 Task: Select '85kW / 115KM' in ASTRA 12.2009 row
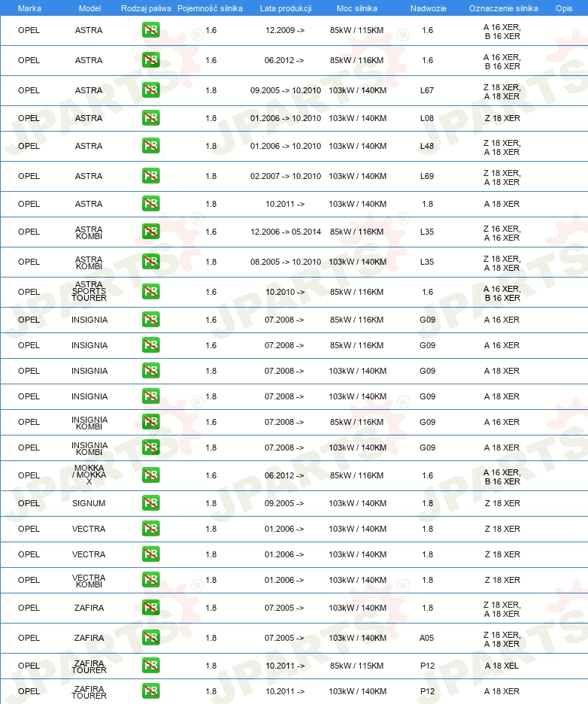pos(357,31)
